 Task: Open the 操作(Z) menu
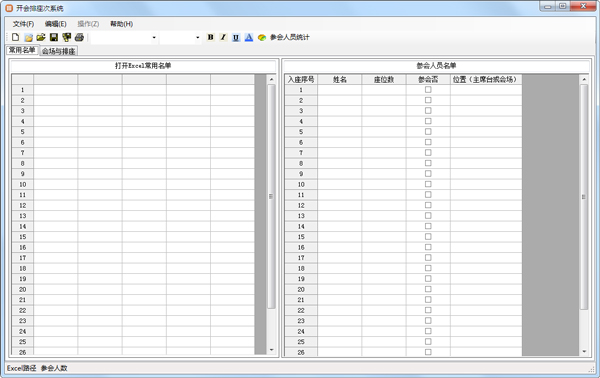(x=88, y=24)
